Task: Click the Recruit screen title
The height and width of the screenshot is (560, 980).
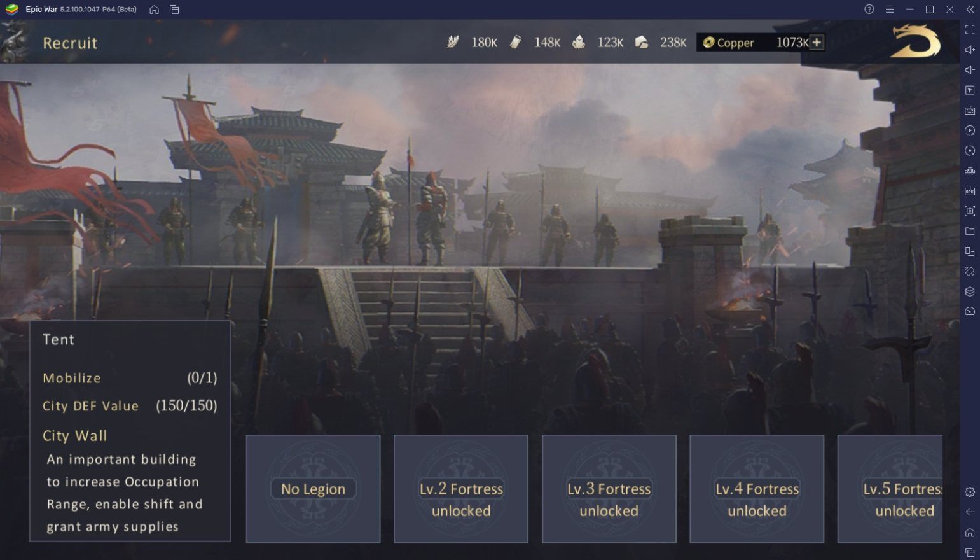Action: pos(70,43)
